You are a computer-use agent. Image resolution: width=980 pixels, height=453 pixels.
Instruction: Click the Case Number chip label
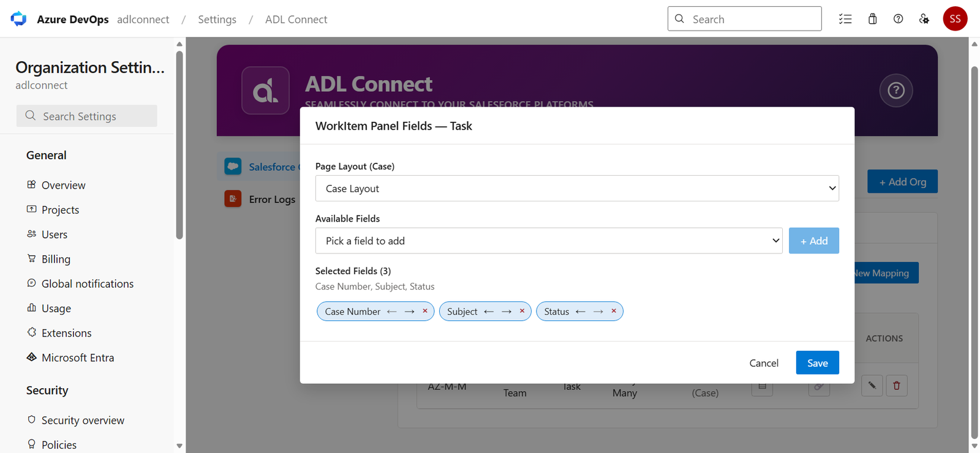(353, 312)
